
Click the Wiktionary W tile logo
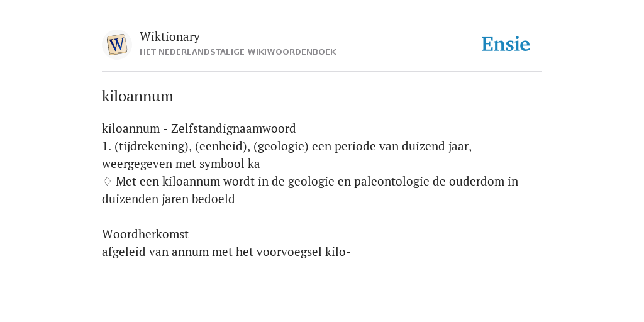click(x=116, y=45)
